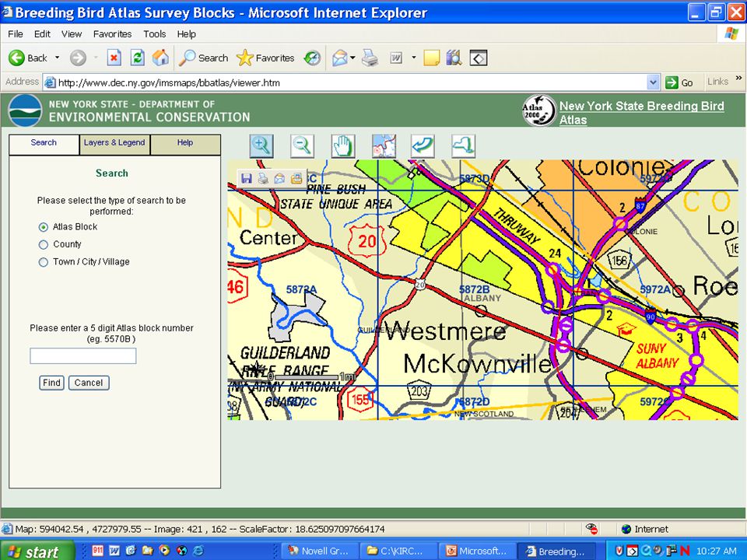The width and height of the screenshot is (747, 560).
Task: Click the Go button next to address
Action: [679, 82]
